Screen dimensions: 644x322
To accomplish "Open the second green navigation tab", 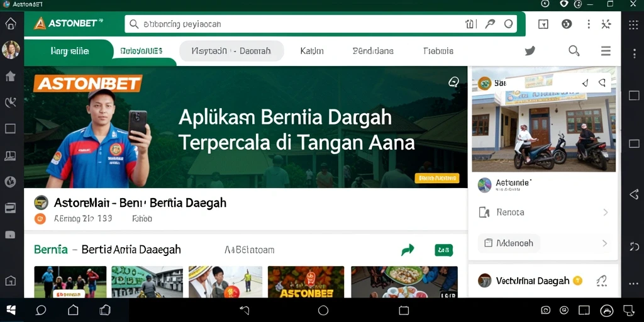I will pos(141,52).
